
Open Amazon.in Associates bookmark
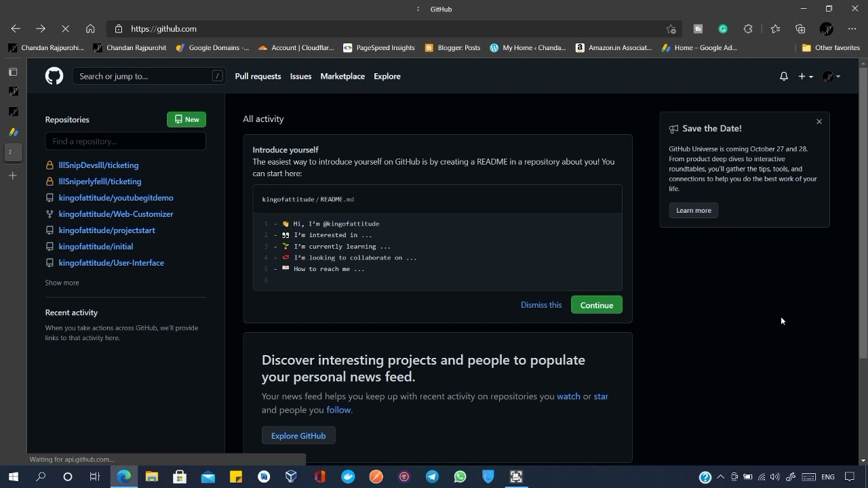point(614,48)
